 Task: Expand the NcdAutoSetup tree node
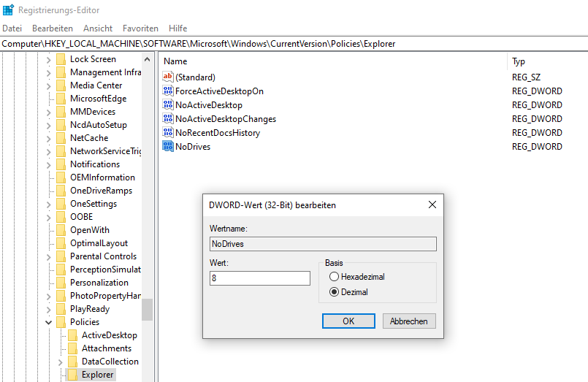[48, 125]
